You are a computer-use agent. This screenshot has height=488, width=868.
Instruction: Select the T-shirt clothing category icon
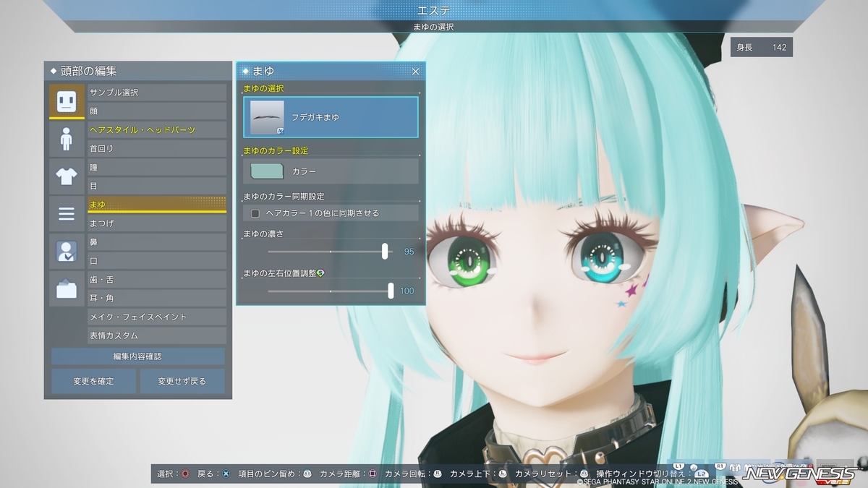click(x=67, y=176)
